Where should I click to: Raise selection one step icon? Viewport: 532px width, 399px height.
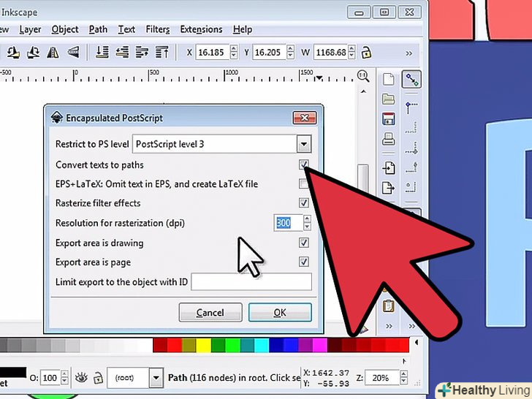142,53
